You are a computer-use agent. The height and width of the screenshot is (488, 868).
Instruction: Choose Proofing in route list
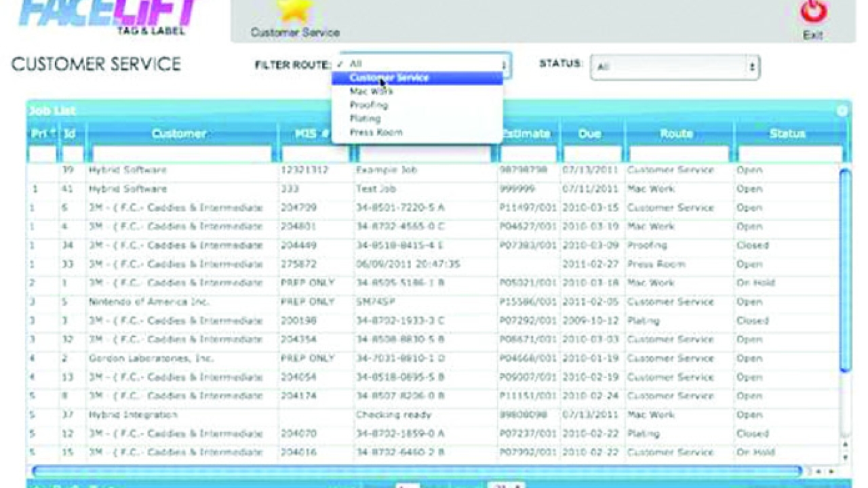pyautogui.click(x=417, y=105)
